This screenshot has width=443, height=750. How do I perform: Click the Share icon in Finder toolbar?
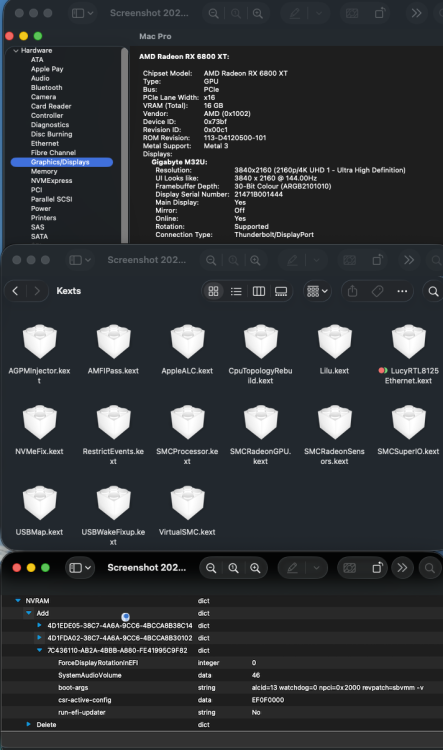(x=353, y=291)
